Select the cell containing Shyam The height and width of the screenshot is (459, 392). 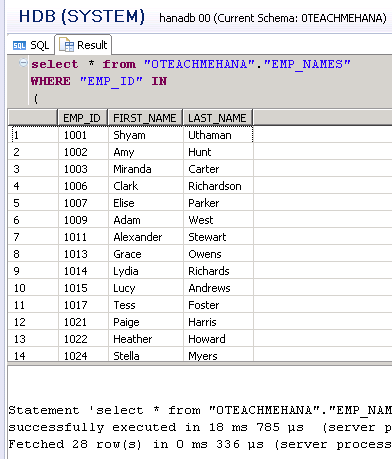[146, 135]
